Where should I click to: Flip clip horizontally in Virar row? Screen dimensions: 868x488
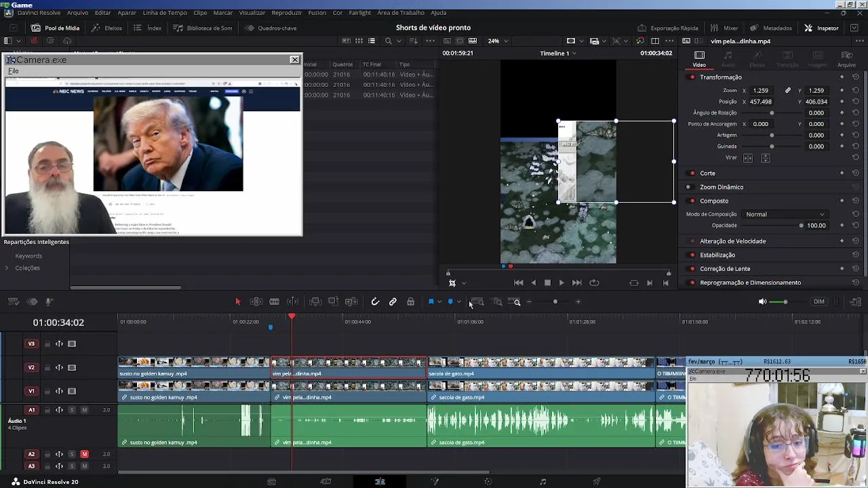[748, 158]
